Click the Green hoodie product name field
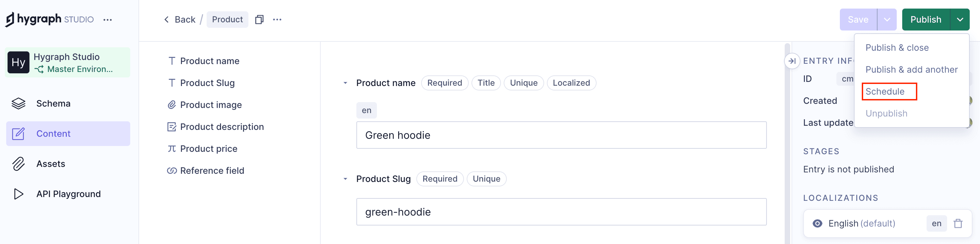Viewport: 980px width, 244px height. tap(561, 135)
